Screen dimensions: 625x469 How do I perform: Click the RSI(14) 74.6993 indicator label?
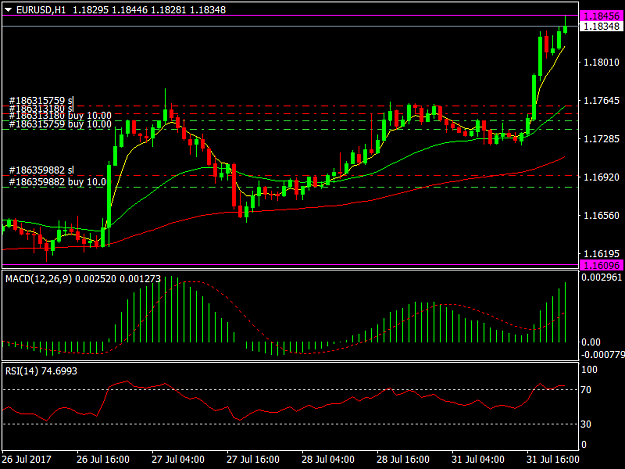point(41,371)
